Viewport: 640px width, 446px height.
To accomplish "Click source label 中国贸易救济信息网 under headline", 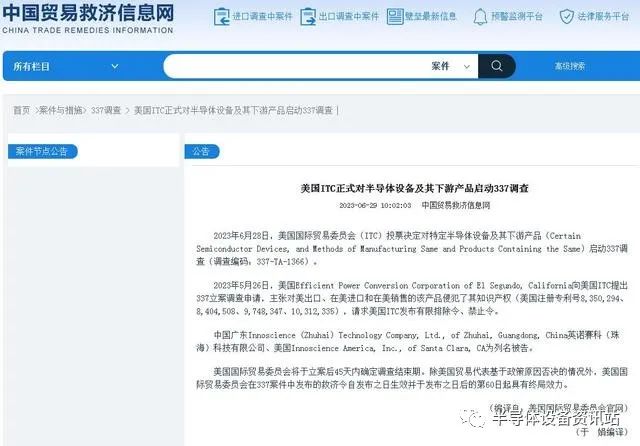I will tap(456, 205).
